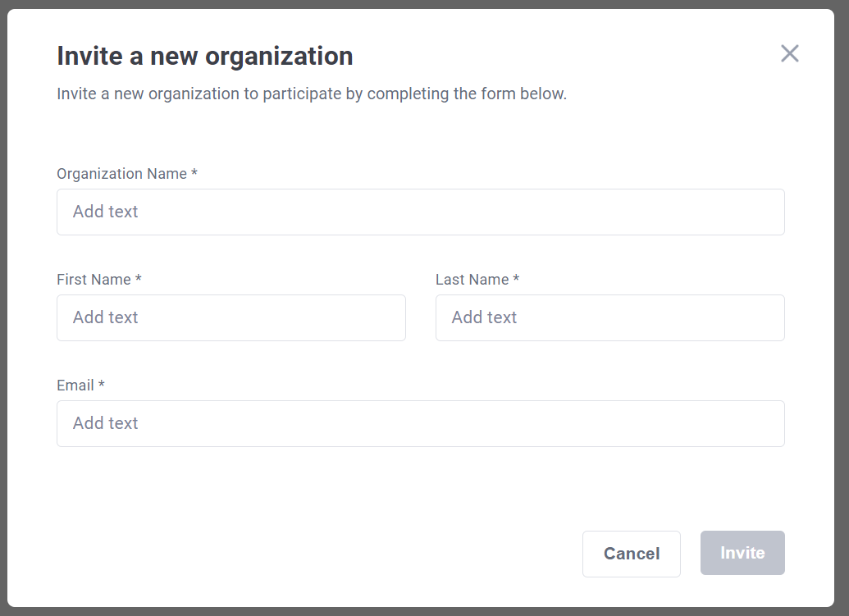Click the 'Invite a new organization' heading

(x=204, y=56)
